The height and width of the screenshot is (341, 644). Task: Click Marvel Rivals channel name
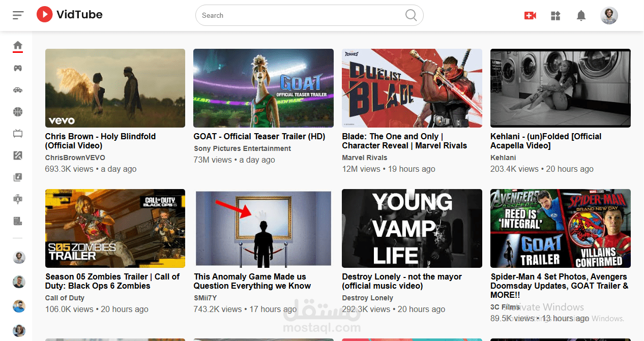pos(365,158)
